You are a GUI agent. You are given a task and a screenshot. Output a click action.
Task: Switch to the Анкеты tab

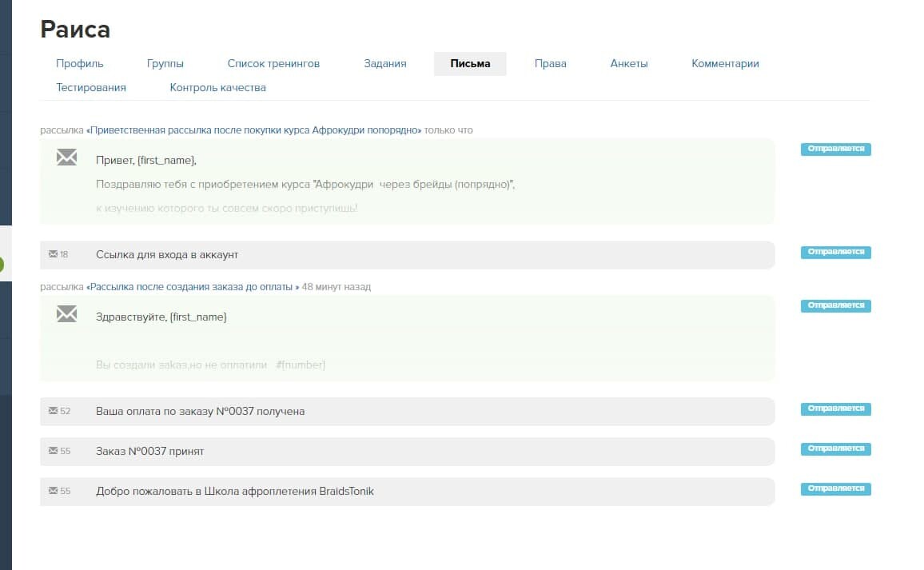[x=629, y=64]
